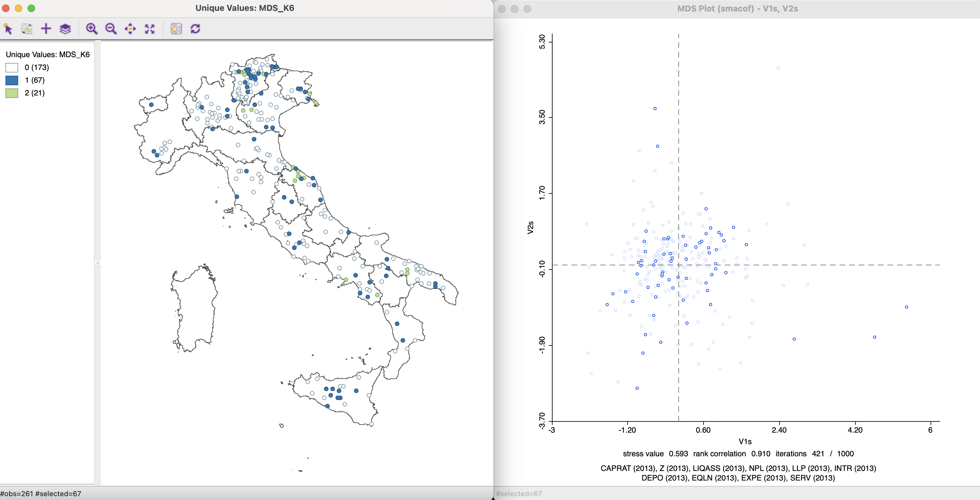Click the green swatch for category 2
This screenshot has width=980, height=500.
[12, 93]
